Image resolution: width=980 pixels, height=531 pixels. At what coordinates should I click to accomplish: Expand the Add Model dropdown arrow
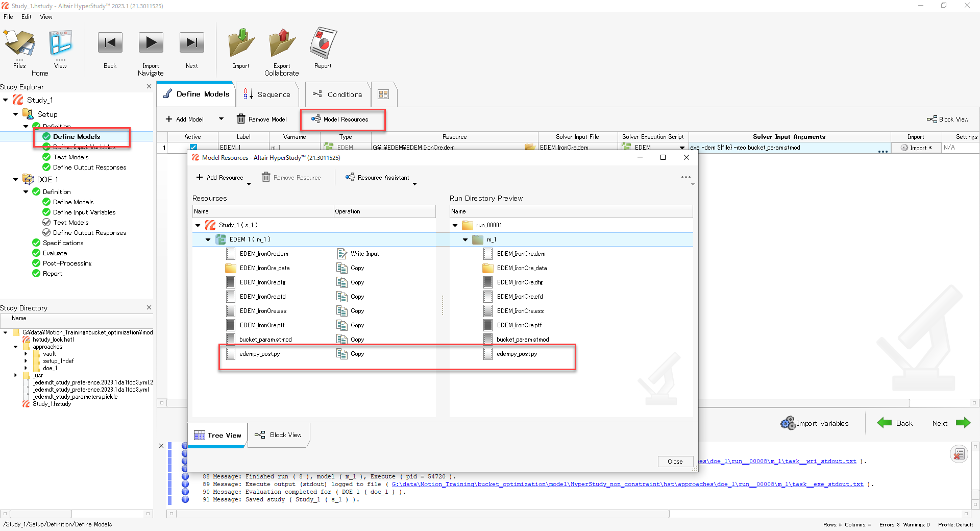pyautogui.click(x=221, y=119)
